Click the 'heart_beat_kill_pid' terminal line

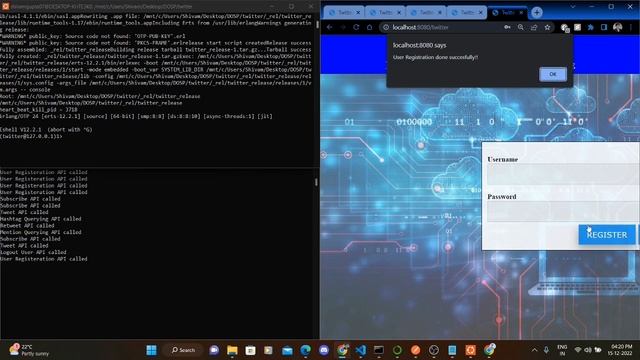[39, 109]
